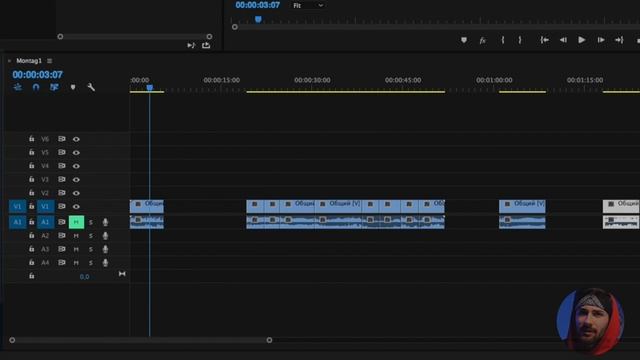Enable voice-over record on A4

105,262
